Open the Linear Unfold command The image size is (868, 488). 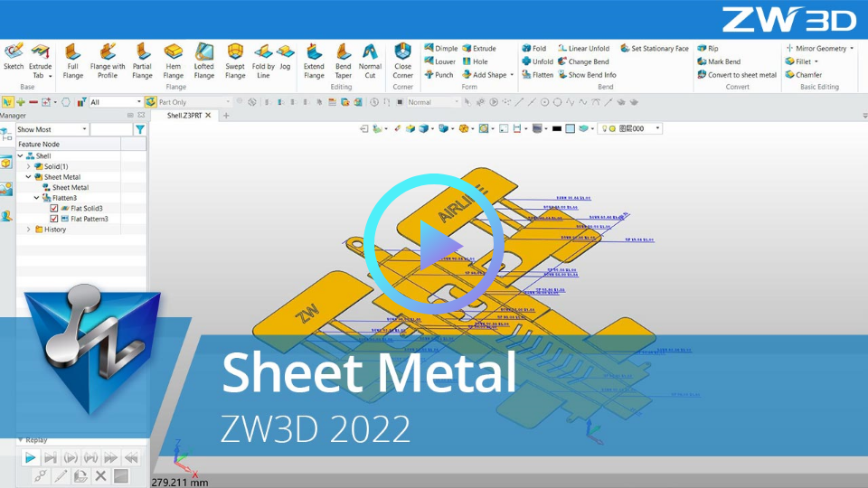[x=583, y=48]
